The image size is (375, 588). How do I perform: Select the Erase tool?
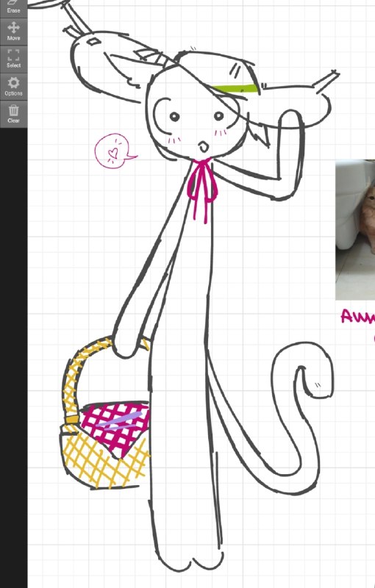(x=13, y=7)
